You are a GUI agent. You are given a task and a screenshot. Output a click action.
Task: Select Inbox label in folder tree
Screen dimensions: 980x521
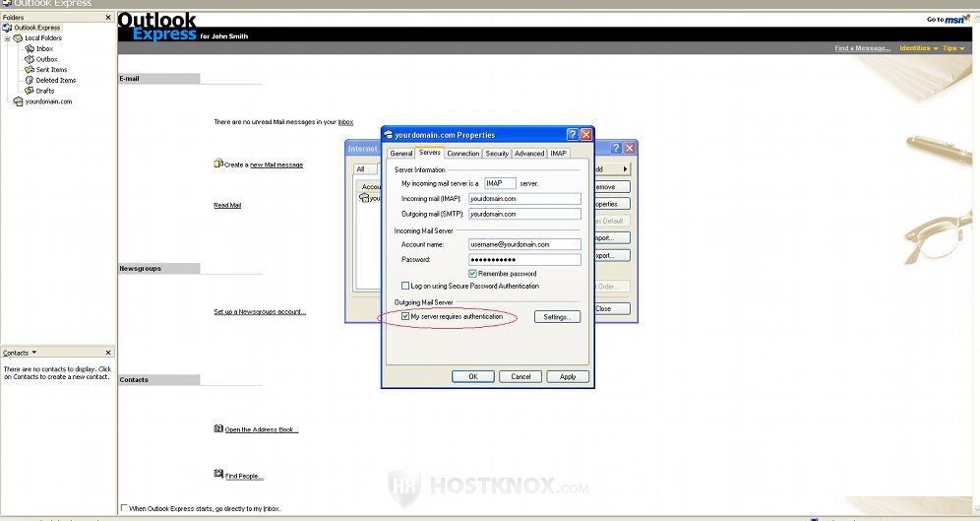pyautogui.click(x=44, y=49)
